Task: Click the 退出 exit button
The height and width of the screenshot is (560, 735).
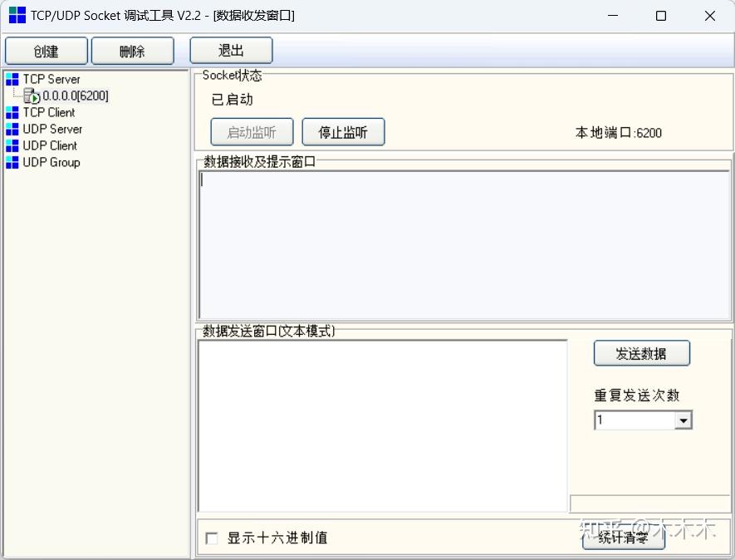Action: [x=230, y=50]
